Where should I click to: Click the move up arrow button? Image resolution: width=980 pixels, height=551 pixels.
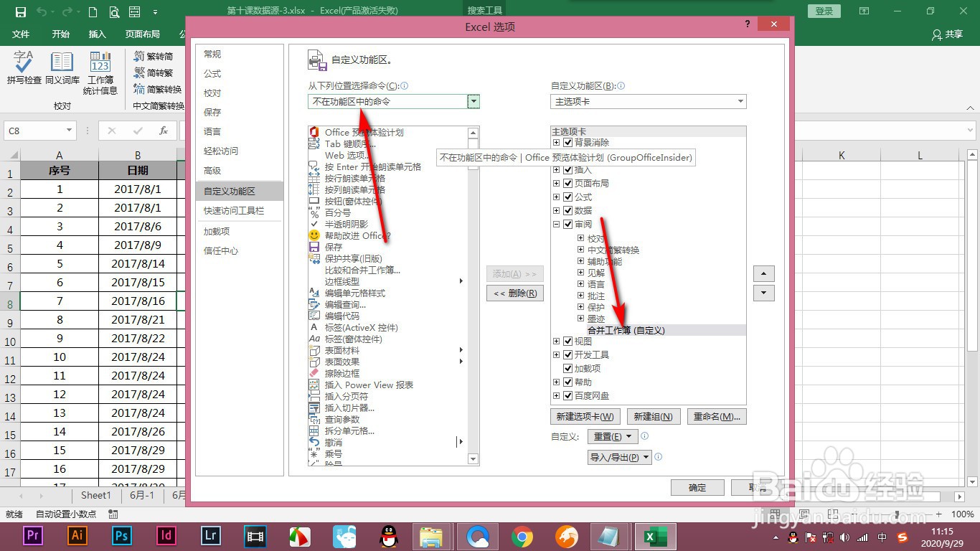pyautogui.click(x=764, y=274)
